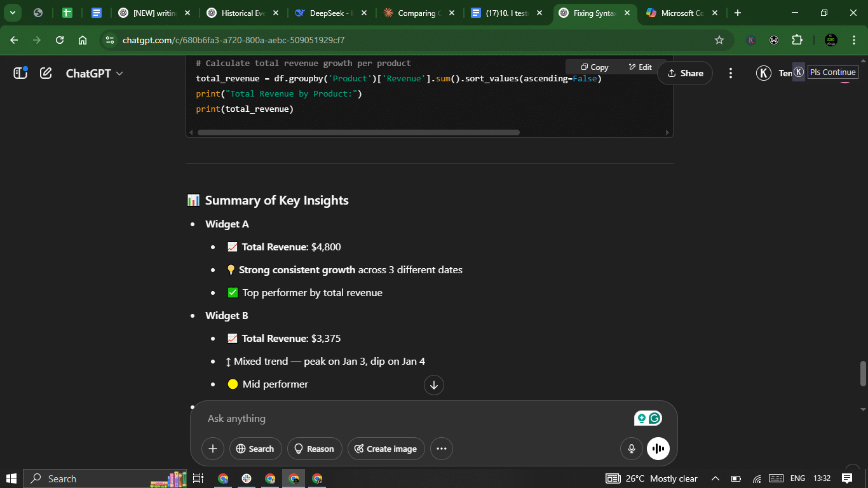Activate the microphone dictation button
The height and width of the screenshot is (488, 868).
pyautogui.click(x=632, y=449)
